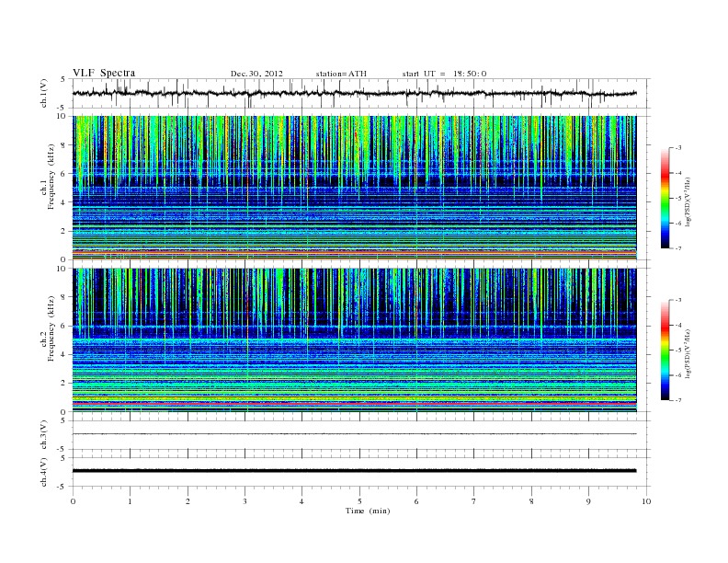Select the "start UT = 18:50:0" header text

444,74
